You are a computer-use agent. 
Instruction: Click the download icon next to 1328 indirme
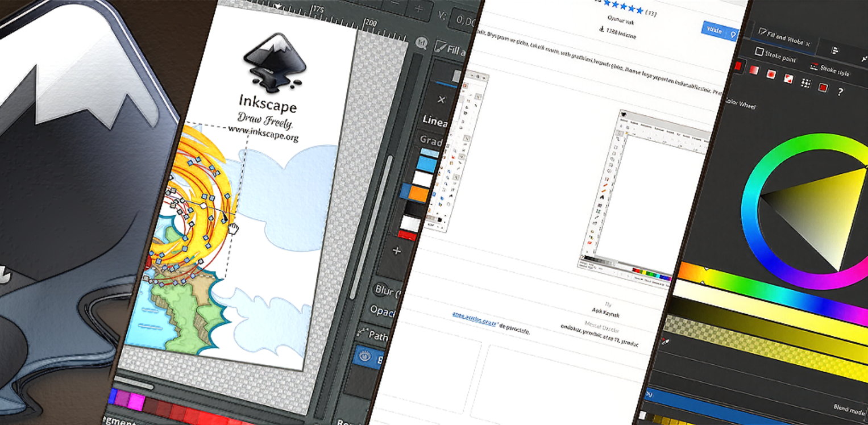(x=601, y=30)
